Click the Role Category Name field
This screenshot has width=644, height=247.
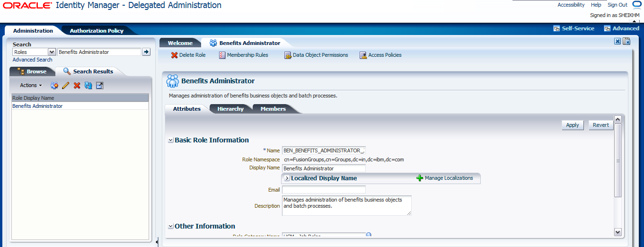tap(324, 235)
